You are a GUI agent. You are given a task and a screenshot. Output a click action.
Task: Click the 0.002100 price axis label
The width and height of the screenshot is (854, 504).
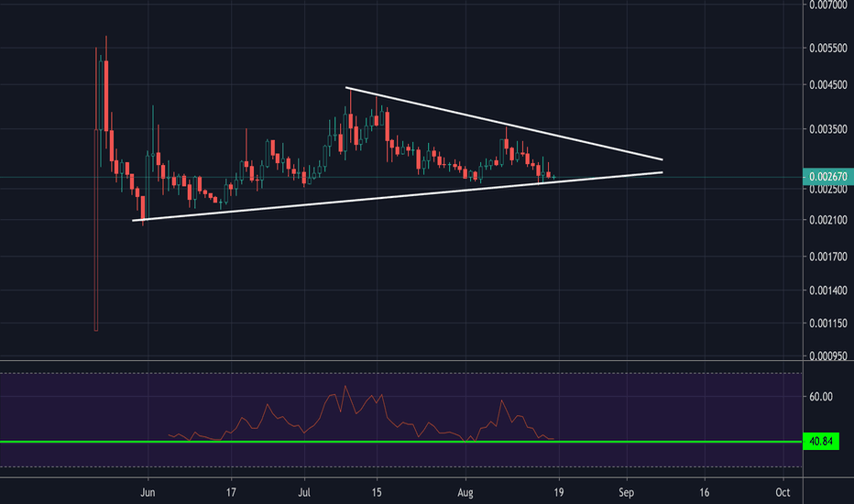(x=827, y=220)
